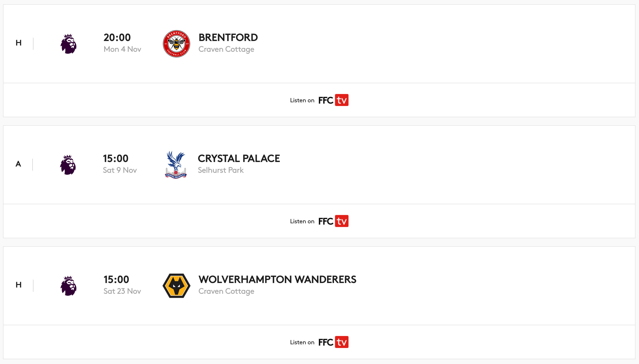Screen dimensions: 639x364
Task: Open FFC tv logo under Brentford fixture
Action: click(x=333, y=100)
